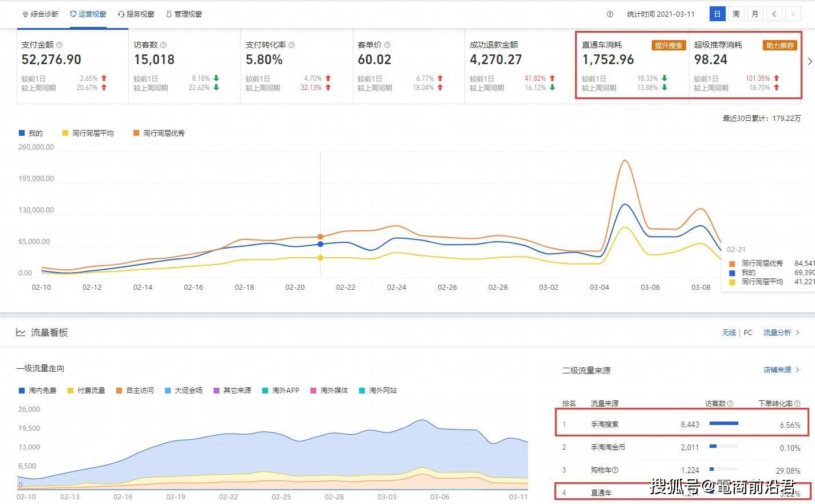Click the help icon beside 支付金额

pyautogui.click(x=60, y=45)
